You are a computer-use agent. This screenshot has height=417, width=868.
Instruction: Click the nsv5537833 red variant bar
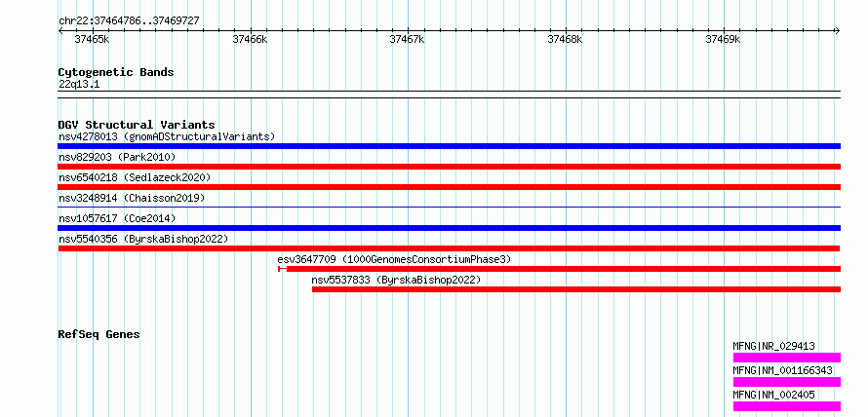(576, 289)
